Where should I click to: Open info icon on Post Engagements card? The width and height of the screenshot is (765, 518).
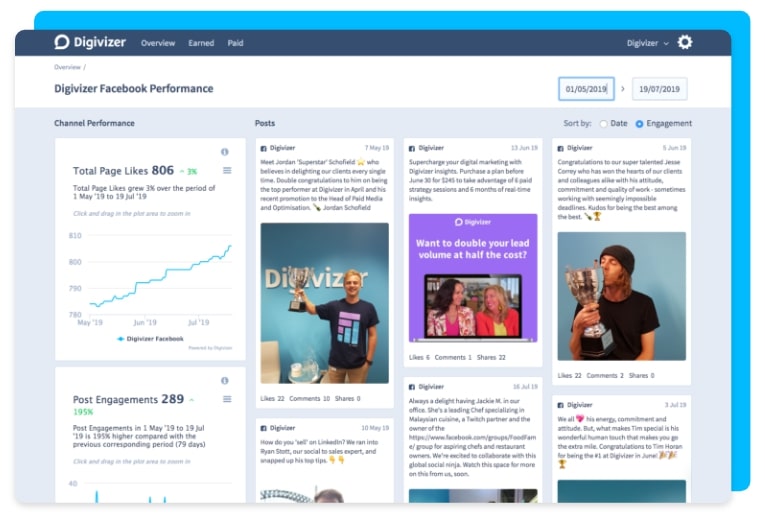(x=224, y=380)
